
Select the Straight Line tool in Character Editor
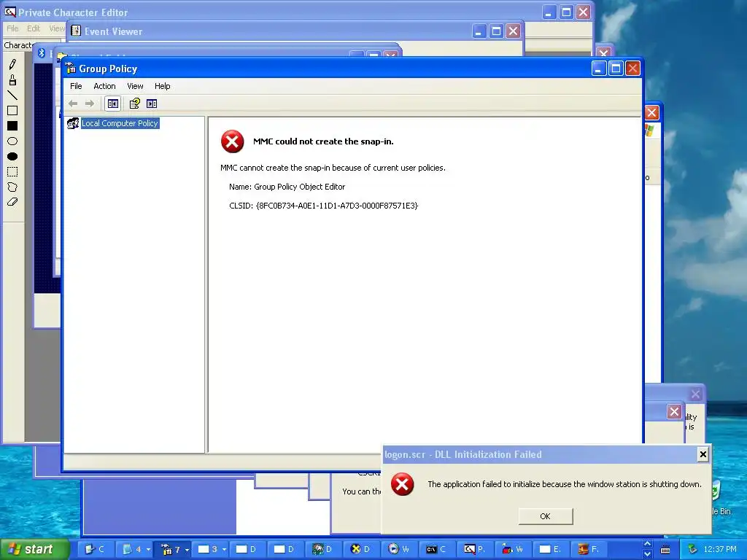(x=12, y=95)
